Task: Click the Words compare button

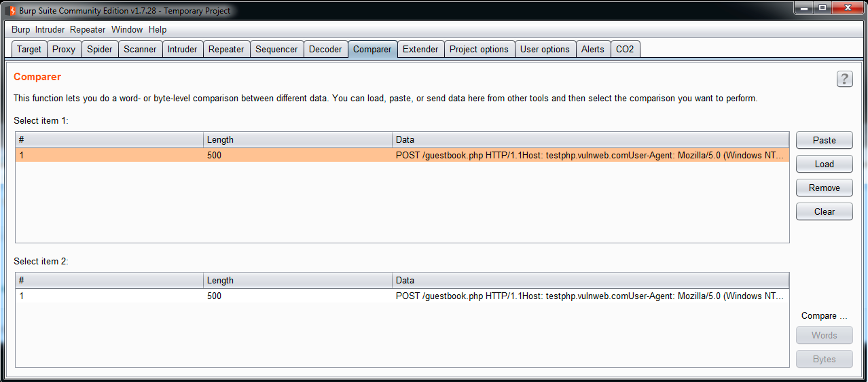Action: point(825,335)
